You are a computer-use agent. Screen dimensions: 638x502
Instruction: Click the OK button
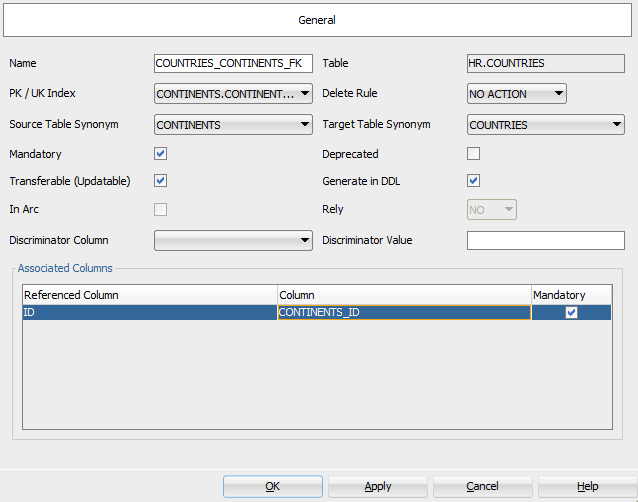272,486
